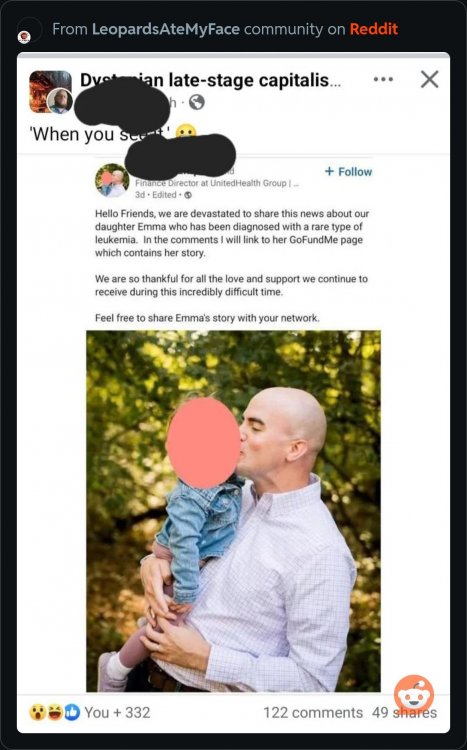
Task: Click the laughing reaction emoji
Action: 55,712
